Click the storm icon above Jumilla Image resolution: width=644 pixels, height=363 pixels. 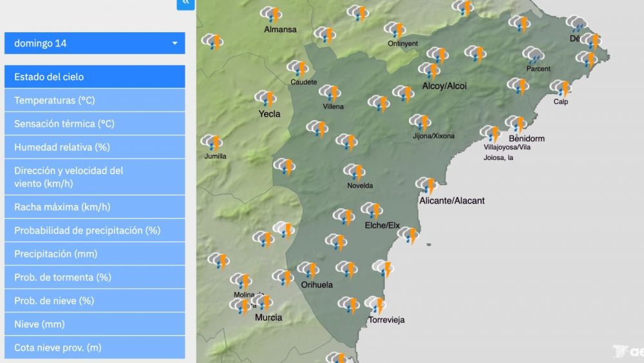pyautogui.click(x=212, y=142)
